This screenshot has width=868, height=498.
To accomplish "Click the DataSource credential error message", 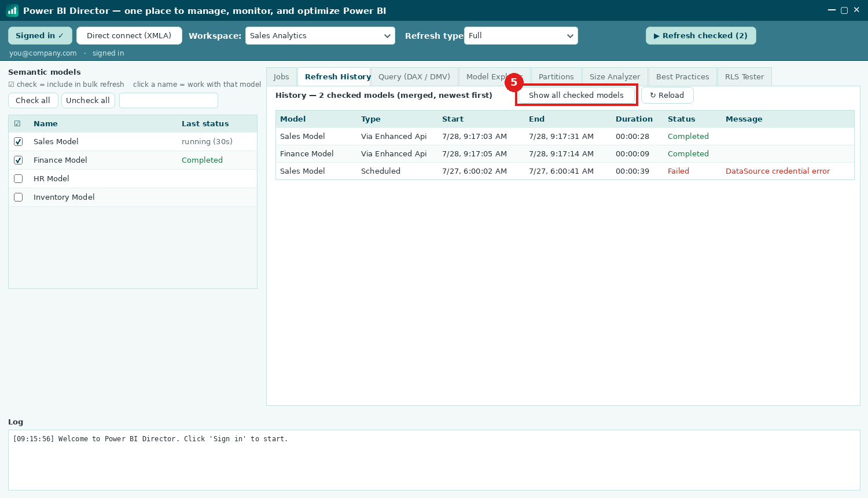I will (x=778, y=171).
